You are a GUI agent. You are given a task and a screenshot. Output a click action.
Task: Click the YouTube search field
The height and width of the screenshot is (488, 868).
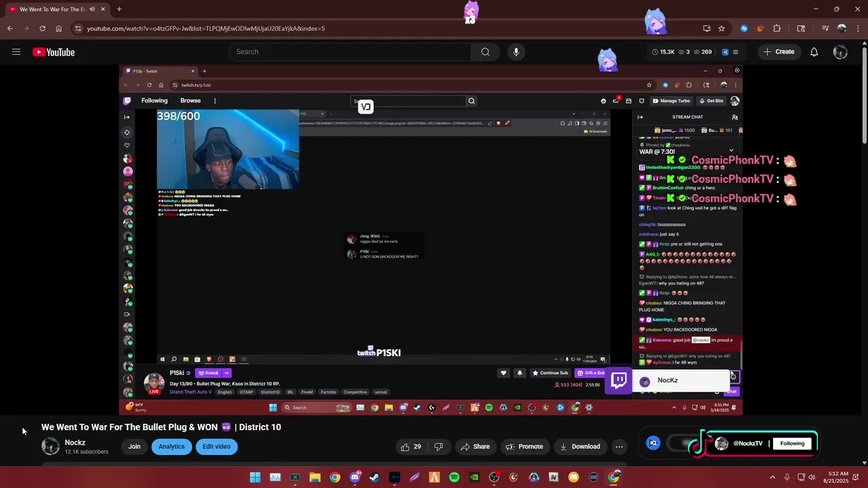coord(350,52)
